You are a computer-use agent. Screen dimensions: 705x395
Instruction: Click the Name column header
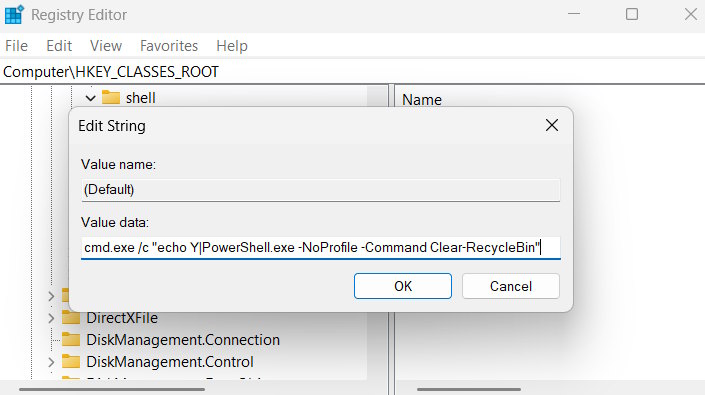(x=422, y=99)
